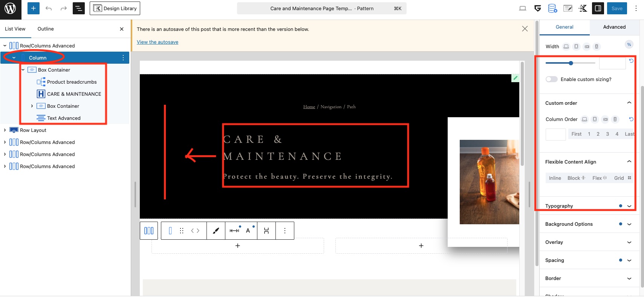The image size is (644, 297).
Task: Expand the Typography section
Action: (x=590, y=206)
